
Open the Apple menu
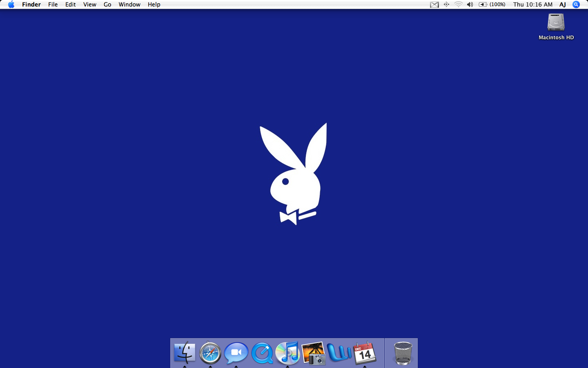(x=11, y=4)
